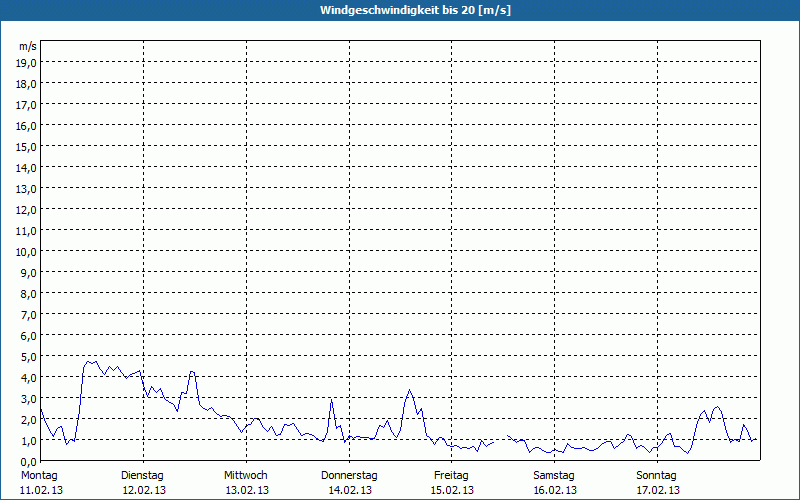Click the '12,0' y-axis value
This screenshot has height=500, width=800.
26,210
